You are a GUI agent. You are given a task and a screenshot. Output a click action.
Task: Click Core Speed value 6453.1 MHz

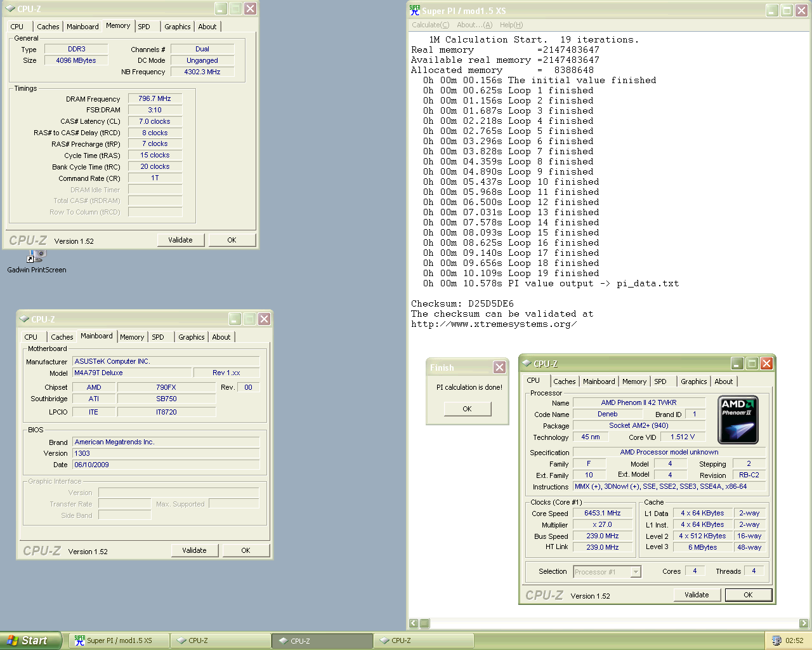click(603, 513)
